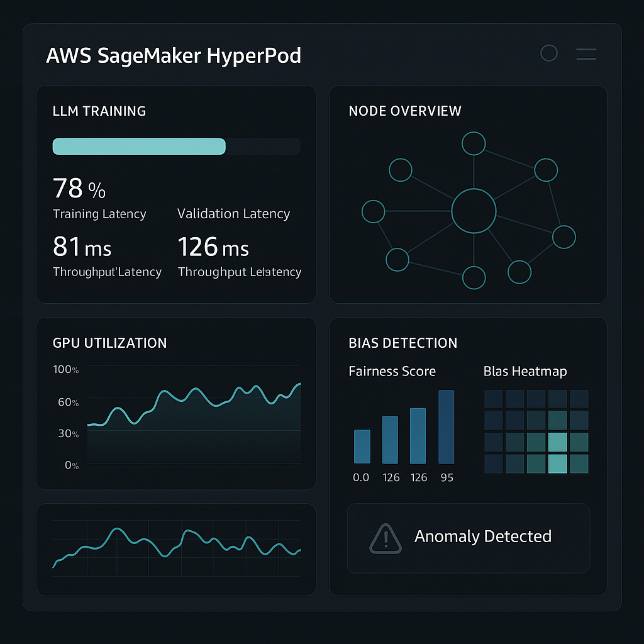Open the hamburger menu in the header
This screenshot has height=644, width=644.
[586, 54]
